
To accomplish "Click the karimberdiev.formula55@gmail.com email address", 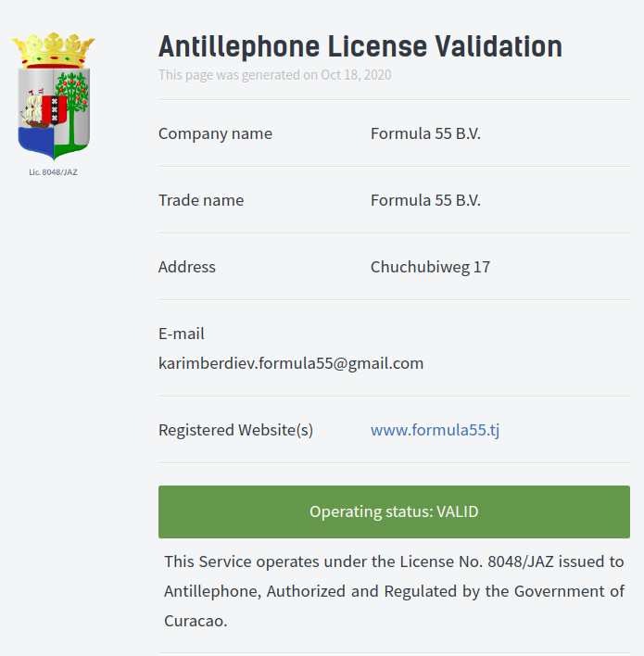I will (x=291, y=363).
